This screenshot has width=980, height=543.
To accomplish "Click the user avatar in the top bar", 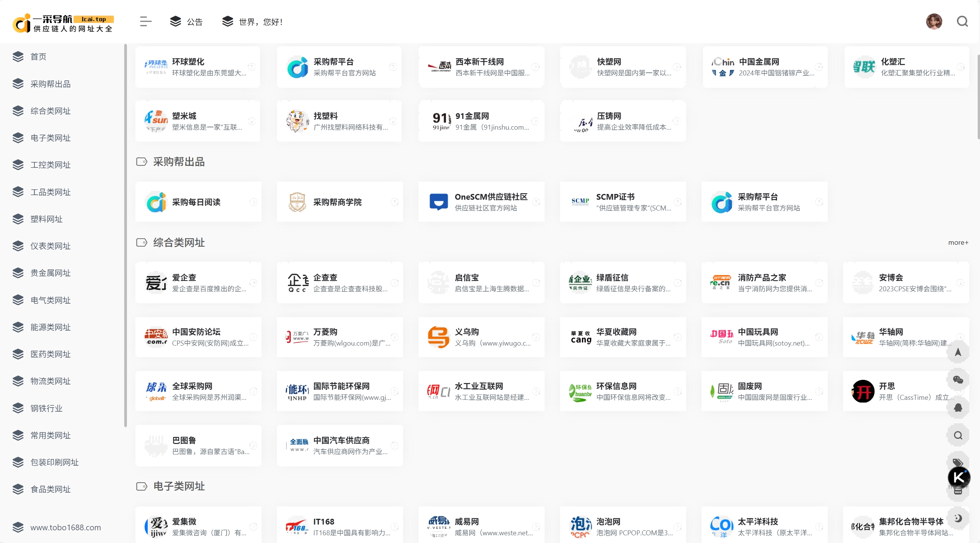I will tap(935, 21).
